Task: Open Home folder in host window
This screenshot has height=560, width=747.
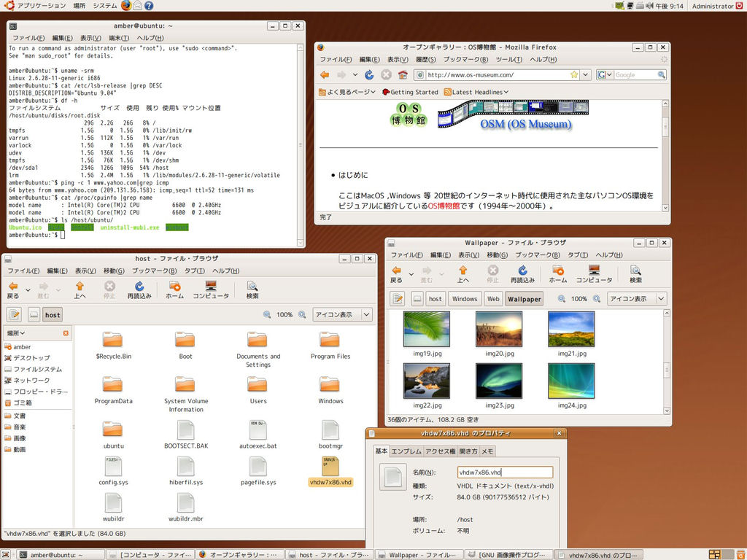Action: point(174,290)
